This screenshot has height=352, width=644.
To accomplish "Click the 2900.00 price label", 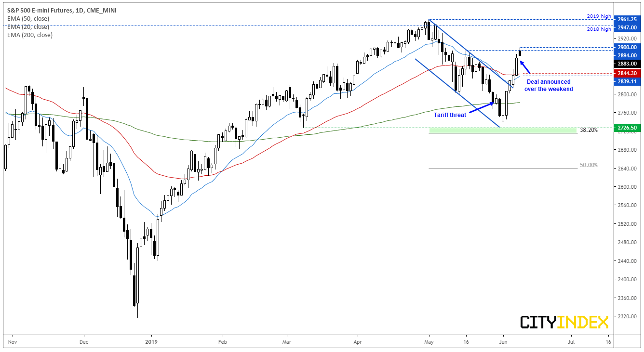I will (x=627, y=48).
